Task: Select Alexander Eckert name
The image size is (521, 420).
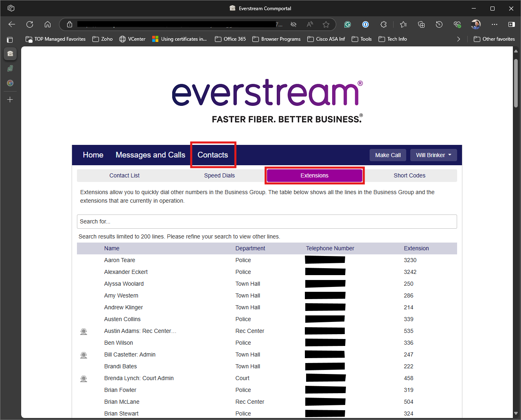Action: [126, 272]
